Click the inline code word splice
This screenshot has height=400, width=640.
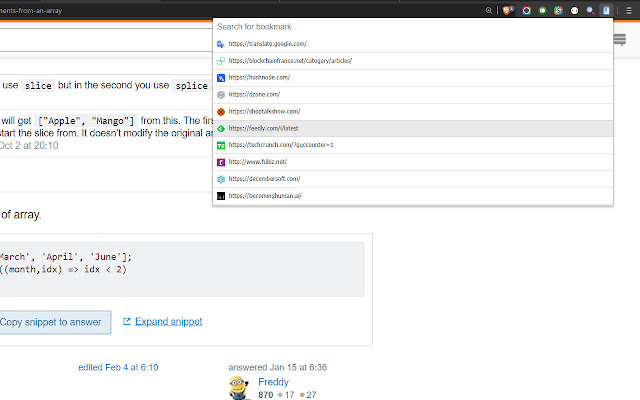(x=192, y=86)
